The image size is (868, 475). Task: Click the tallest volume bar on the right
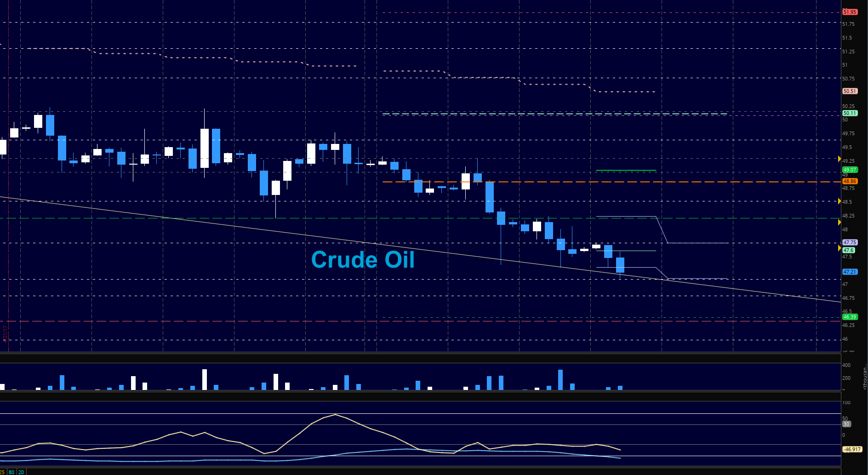pyautogui.click(x=560, y=379)
